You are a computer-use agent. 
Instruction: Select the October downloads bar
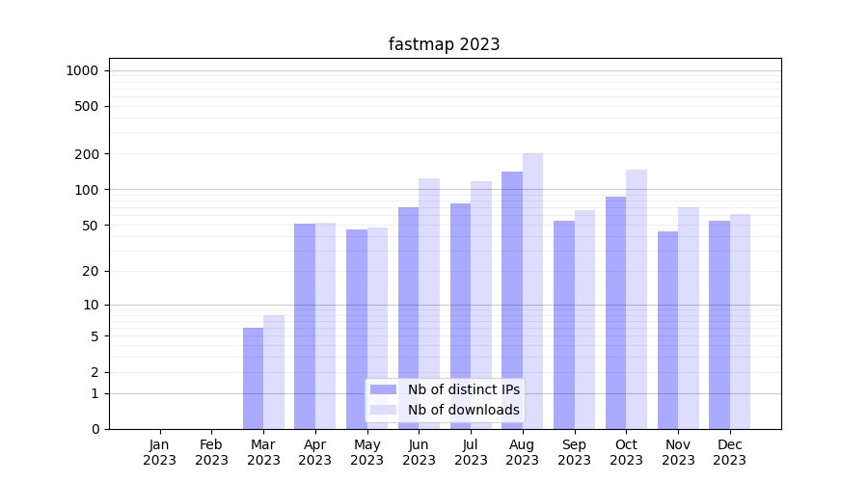pyautogui.click(x=637, y=299)
